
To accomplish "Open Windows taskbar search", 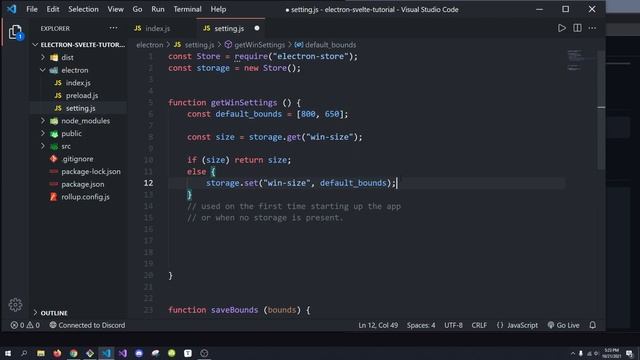I will click(x=24, y=353).
